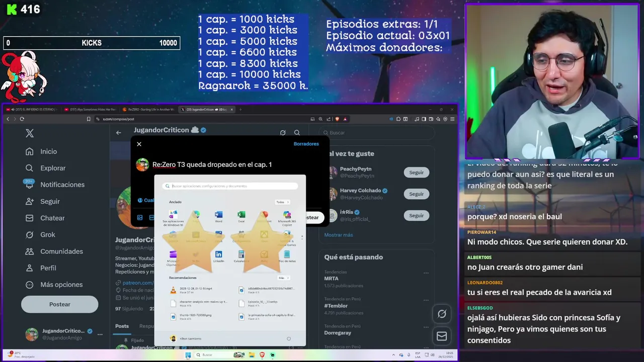This screenshot has height=362, width=644.
Task: Add image icon in compose toolbar
Action: point(140,217)
